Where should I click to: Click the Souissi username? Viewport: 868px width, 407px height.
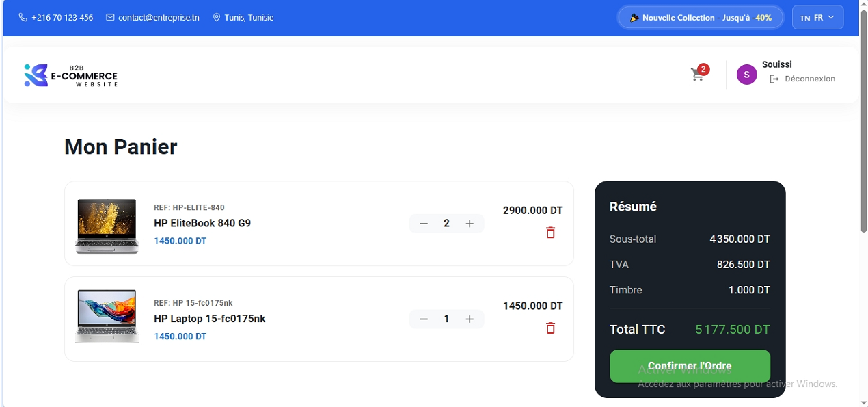tap(777, 64)
